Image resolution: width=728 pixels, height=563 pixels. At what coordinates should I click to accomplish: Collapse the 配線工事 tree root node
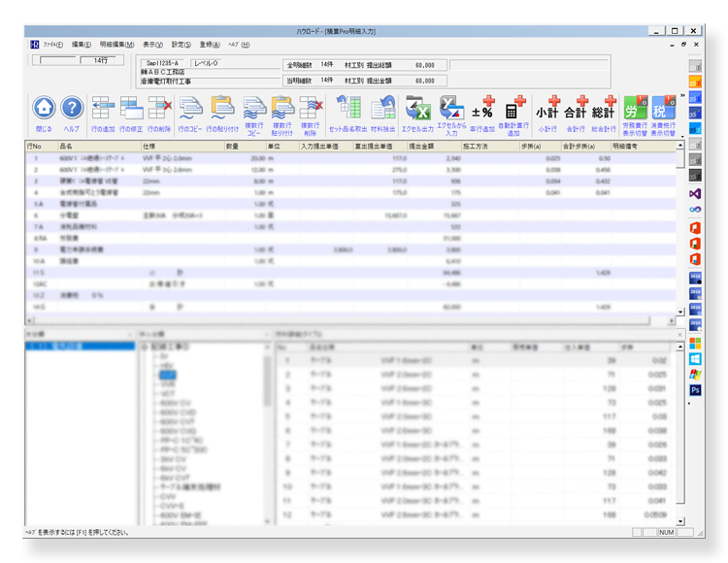[144, 347]
